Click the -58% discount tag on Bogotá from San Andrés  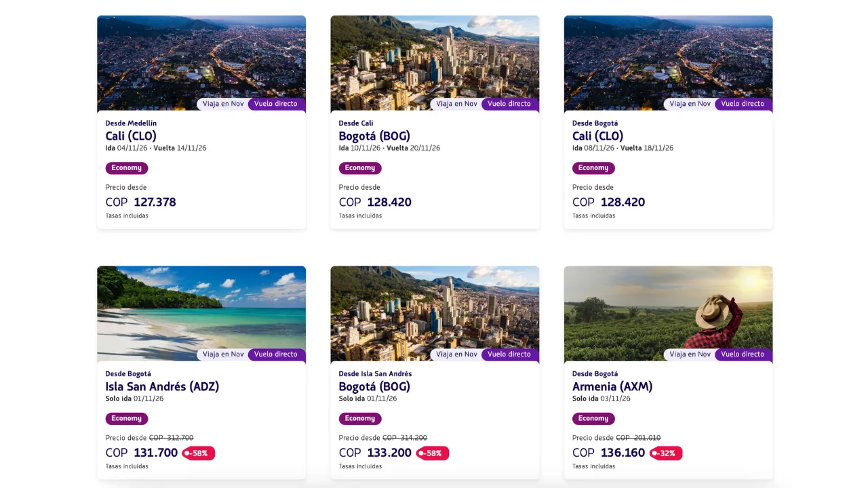click(x=433, y=453)
